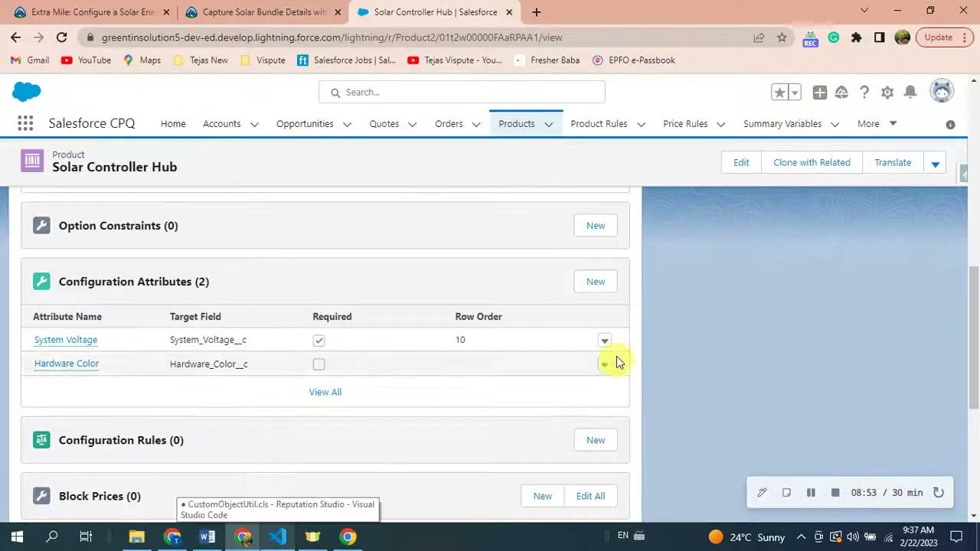The image size is (980, 551).
Task: Click the Configuration Attributes wrench icon
Action: 41,282
